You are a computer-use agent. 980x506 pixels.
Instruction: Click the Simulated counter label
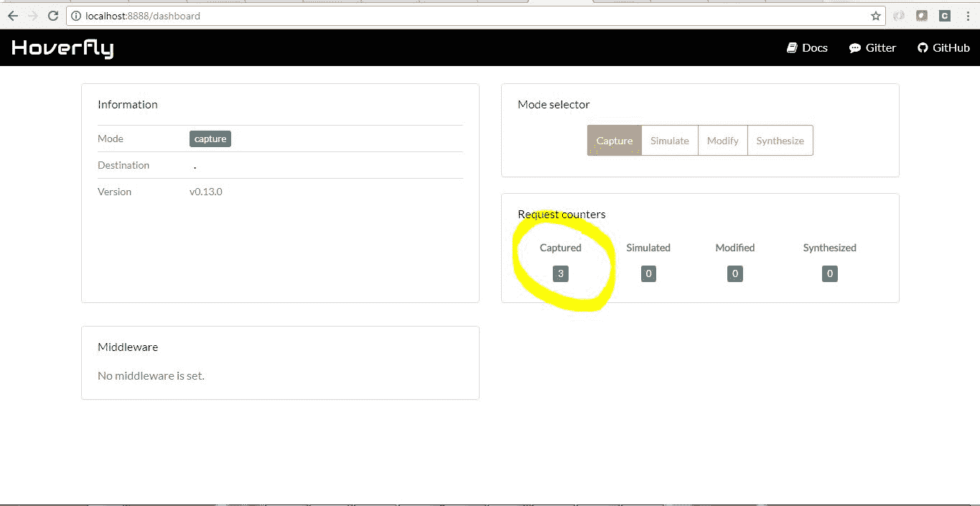tap(648, 248)
